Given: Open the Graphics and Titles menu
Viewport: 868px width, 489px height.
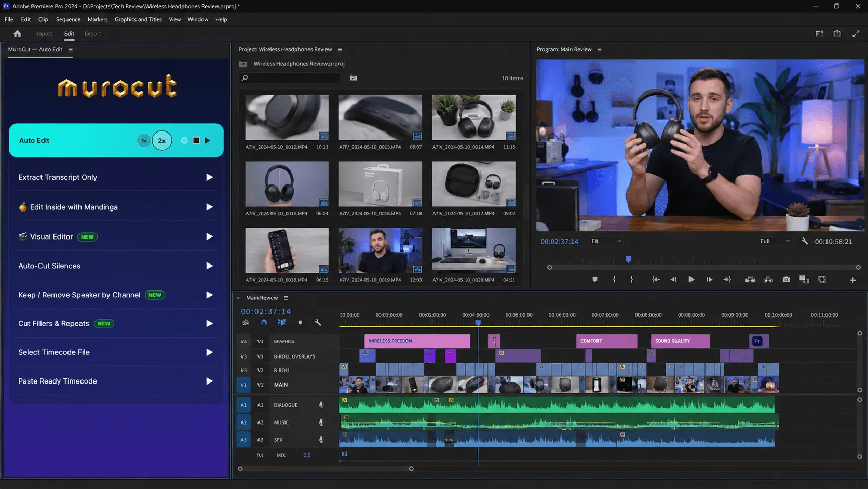Looking at the screenshot, I should [x=138, y=19].
